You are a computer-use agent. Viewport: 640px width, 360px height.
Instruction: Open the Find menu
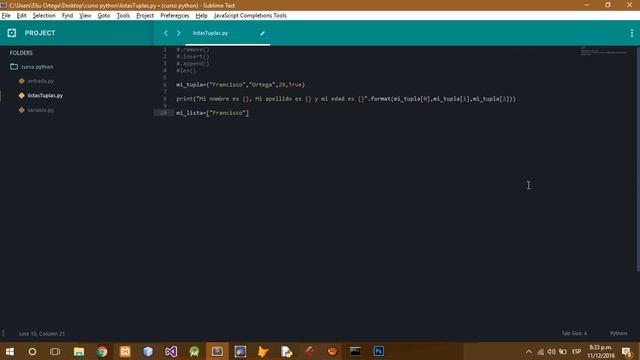[67, 16]
